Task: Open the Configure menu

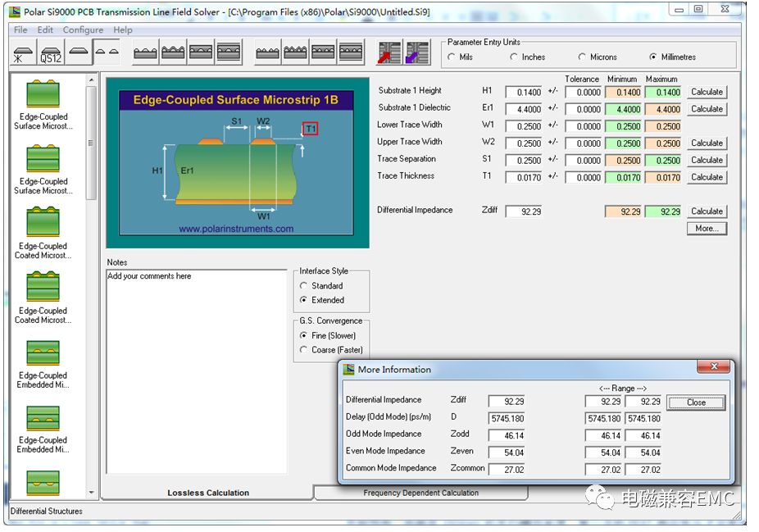Action: tap(83, 30)
